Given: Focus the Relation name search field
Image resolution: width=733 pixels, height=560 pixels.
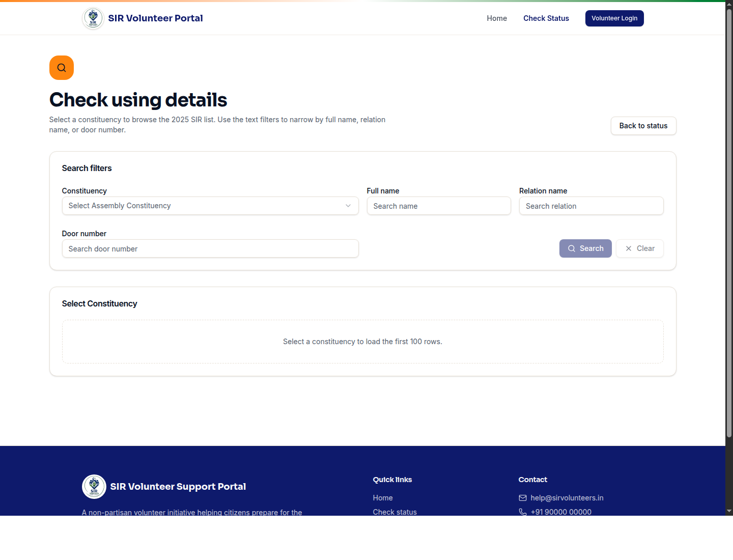Looking at the screenshot, I should coord(591,206).
